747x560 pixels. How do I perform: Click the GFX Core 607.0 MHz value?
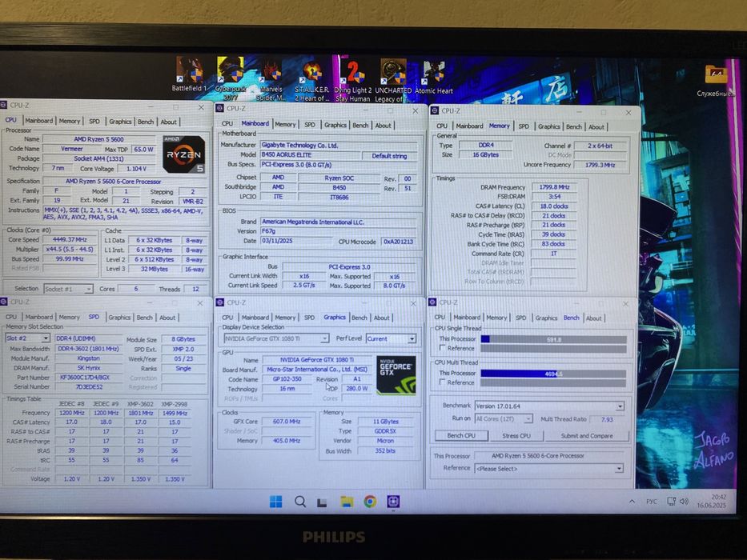point(287,422)
